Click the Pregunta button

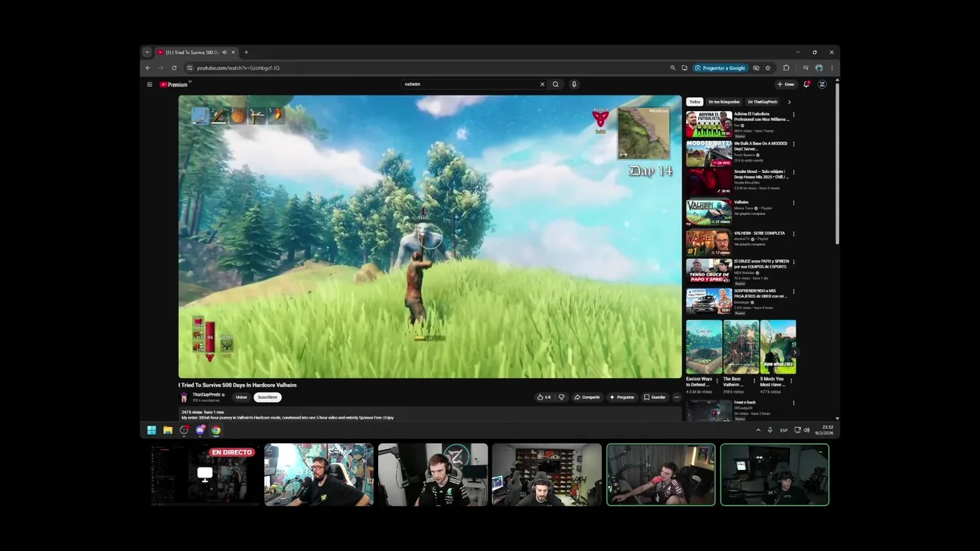tap(622, 397)
